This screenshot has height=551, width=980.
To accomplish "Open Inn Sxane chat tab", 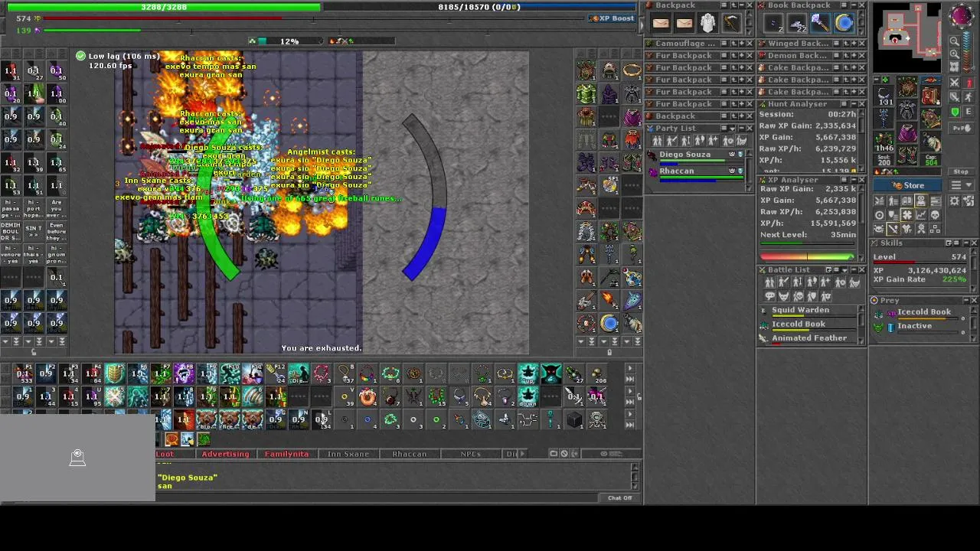I will point(348,454).
